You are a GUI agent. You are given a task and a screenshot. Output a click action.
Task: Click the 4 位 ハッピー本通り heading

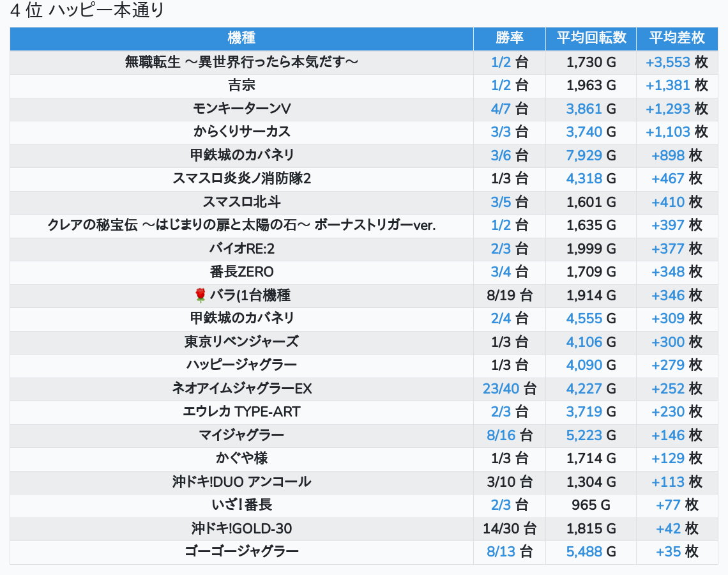pos(87,11)
